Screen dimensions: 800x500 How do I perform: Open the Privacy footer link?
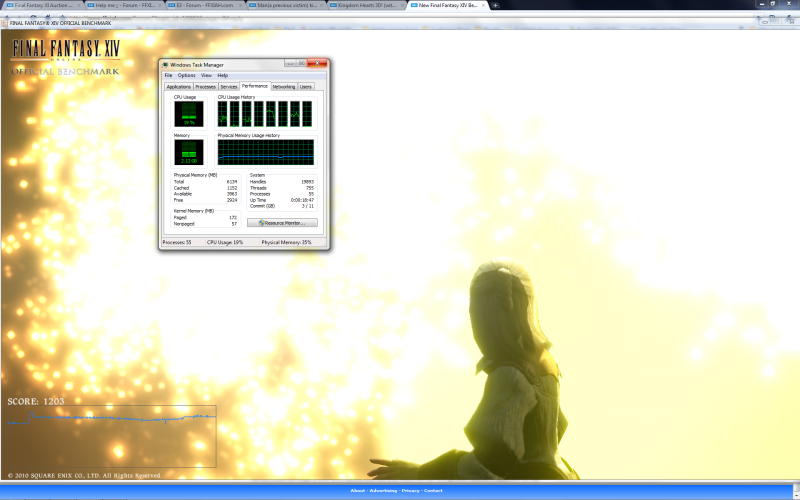(410, 491)
